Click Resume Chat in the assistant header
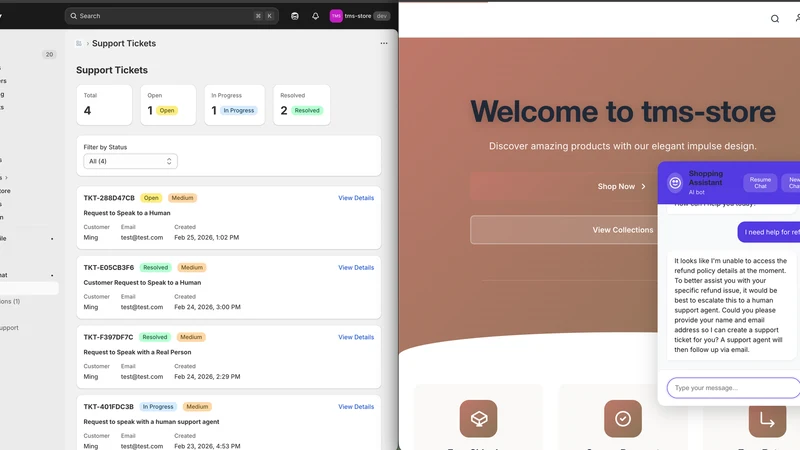 coord(760,183)
